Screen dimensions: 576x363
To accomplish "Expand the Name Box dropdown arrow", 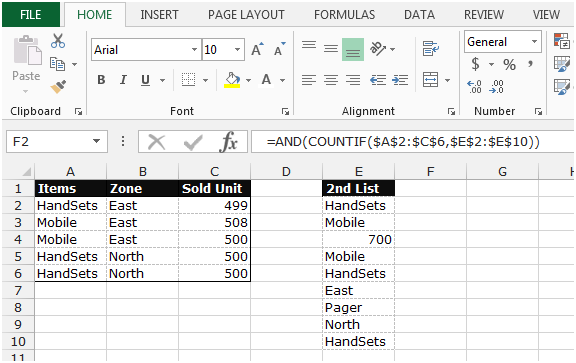I will point(96,141).
